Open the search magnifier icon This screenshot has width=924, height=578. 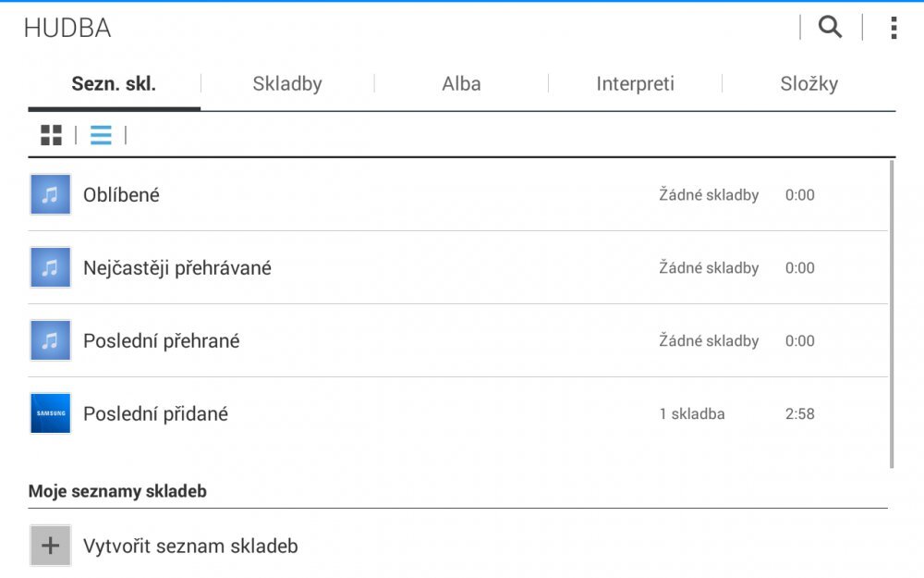[830, 28]
